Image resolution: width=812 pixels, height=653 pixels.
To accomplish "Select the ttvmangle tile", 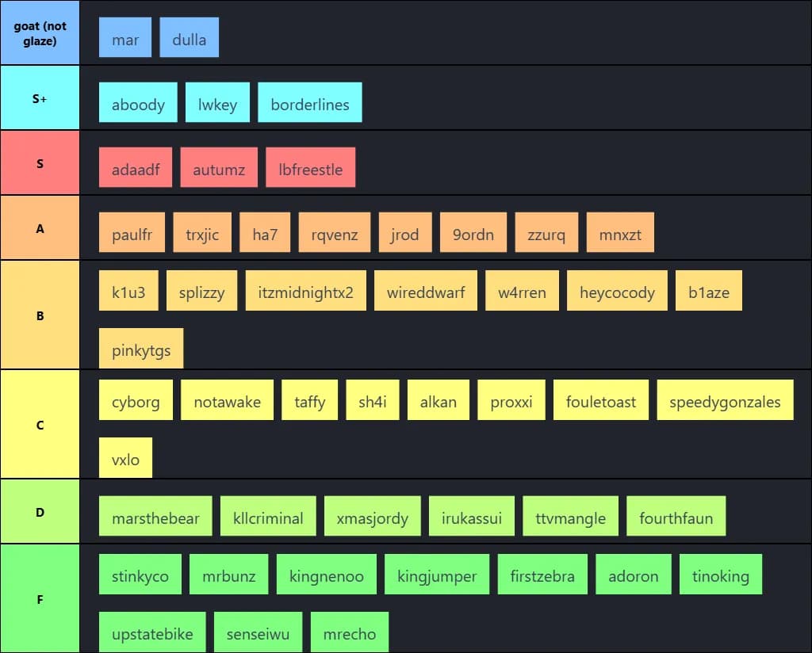I will coord(570,516).
